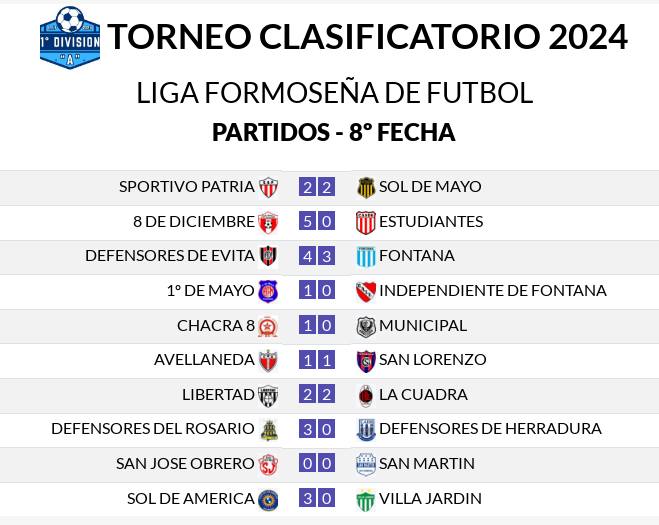Click the Villa Jardin green crest

click(x=365, y=500)
